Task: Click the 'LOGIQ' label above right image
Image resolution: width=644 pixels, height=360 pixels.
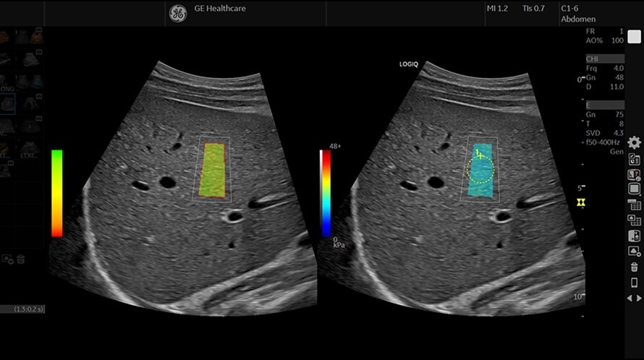Action: coord(409,64)
